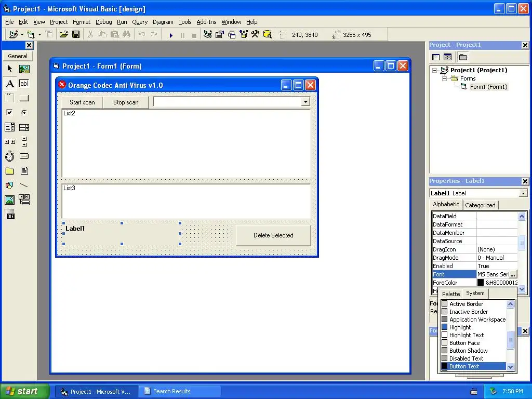
Task: Select the OptionButton control in the toolbox
Action: click(x=24, y=112)
